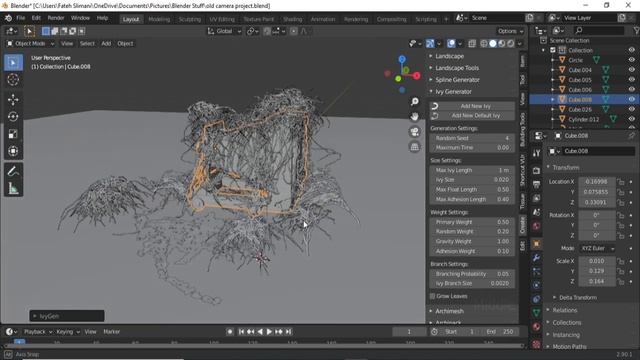This screenshot has height=360, width=640.
Task: Open the viewport Add menu
Action: [106, 43]
